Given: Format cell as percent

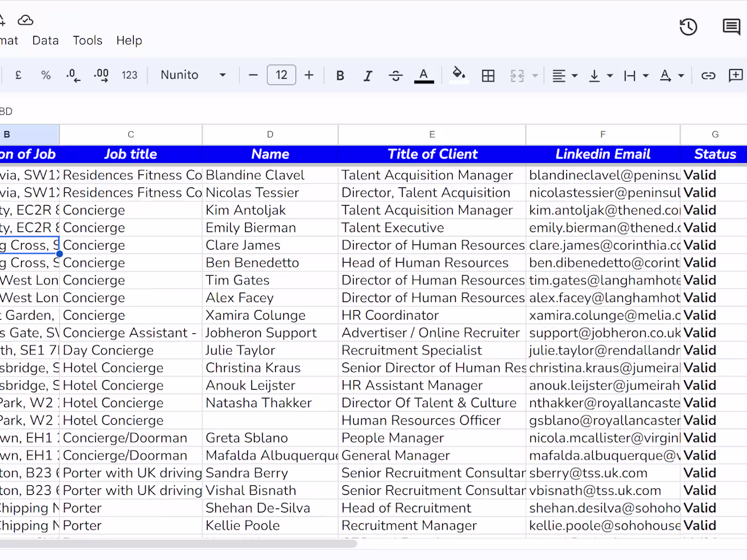Looking at the screenshot, I should [45, 75].
